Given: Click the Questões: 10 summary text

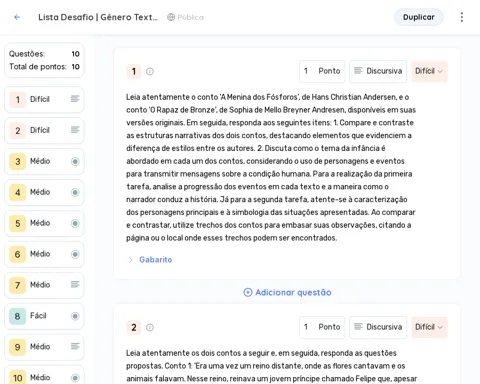Looking at the screenshot, I should click(44, 54).
